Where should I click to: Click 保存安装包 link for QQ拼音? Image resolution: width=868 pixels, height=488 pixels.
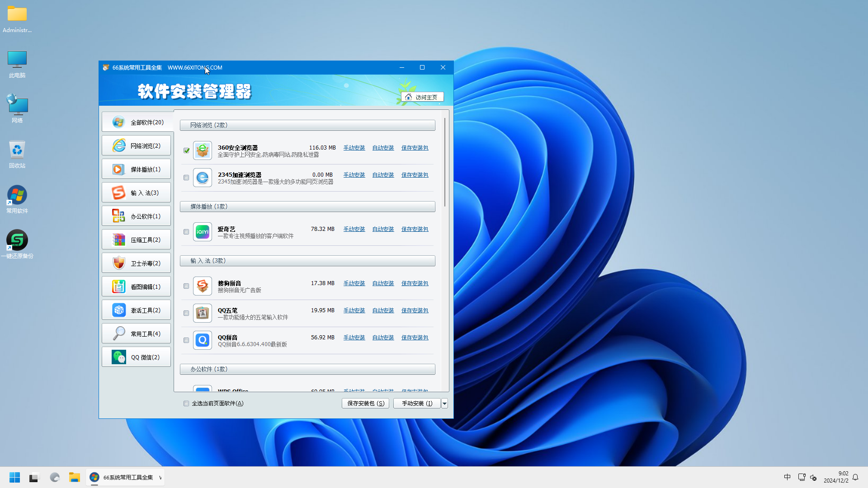click(x=415, y=338)
